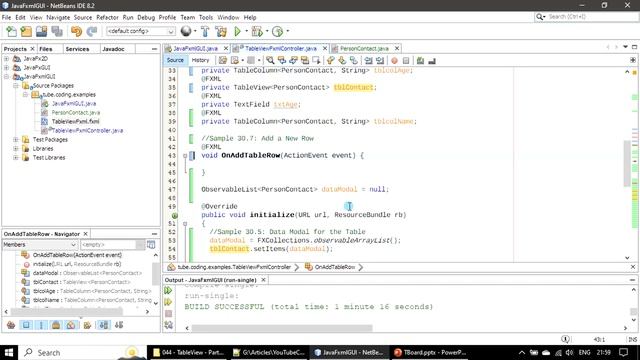Click the Source view button

175,60
